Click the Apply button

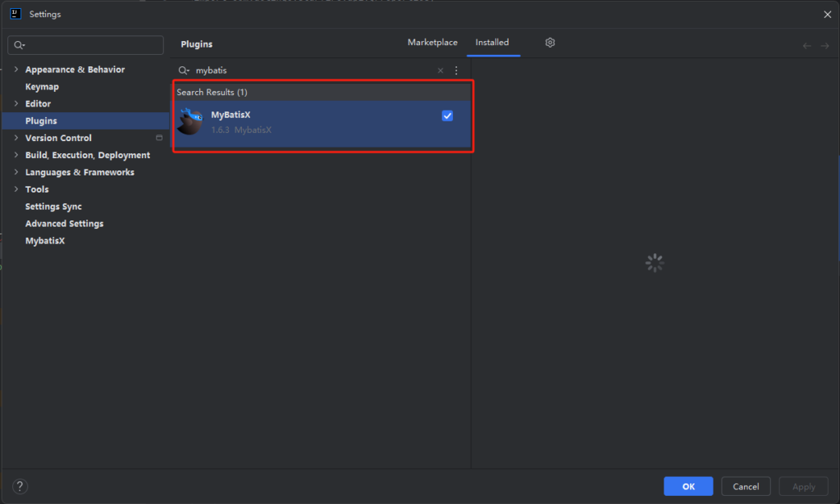coord(804,486)
